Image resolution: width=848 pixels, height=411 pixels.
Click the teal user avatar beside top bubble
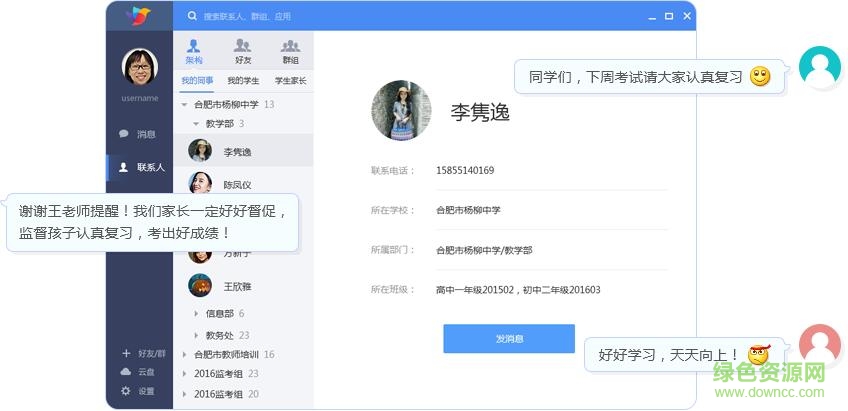point(820,67)
